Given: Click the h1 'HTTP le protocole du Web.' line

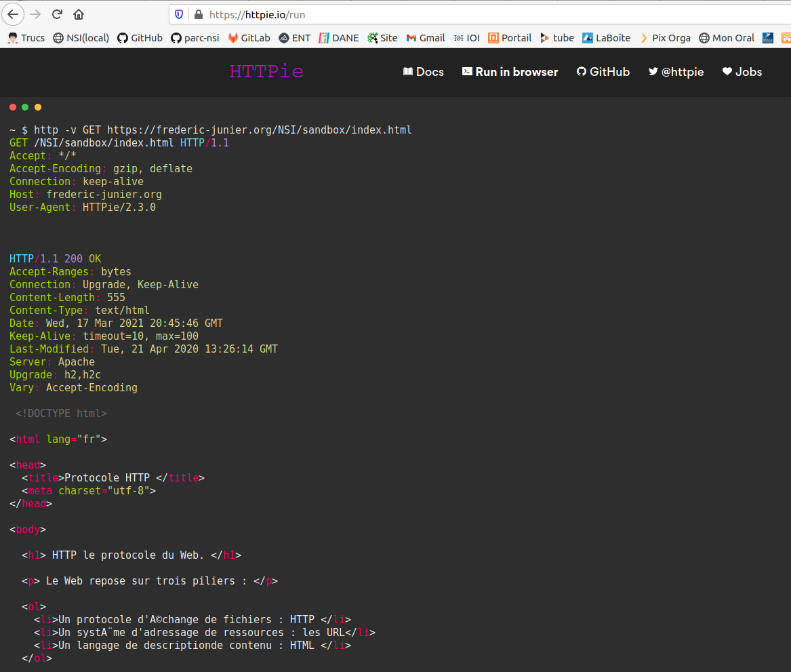Looking at the screenshot, I should 131,555.
